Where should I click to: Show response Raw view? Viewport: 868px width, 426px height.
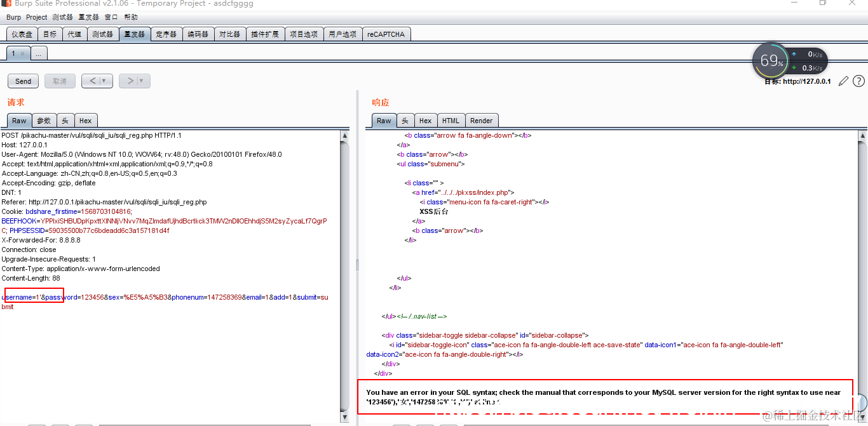(x=384, y=121)
